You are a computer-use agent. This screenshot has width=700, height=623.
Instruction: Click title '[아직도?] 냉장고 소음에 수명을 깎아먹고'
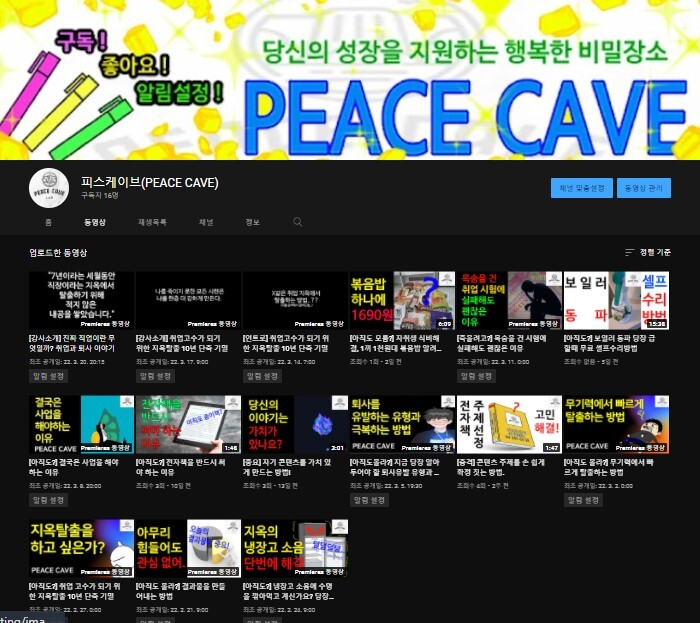tap(288, 591)
